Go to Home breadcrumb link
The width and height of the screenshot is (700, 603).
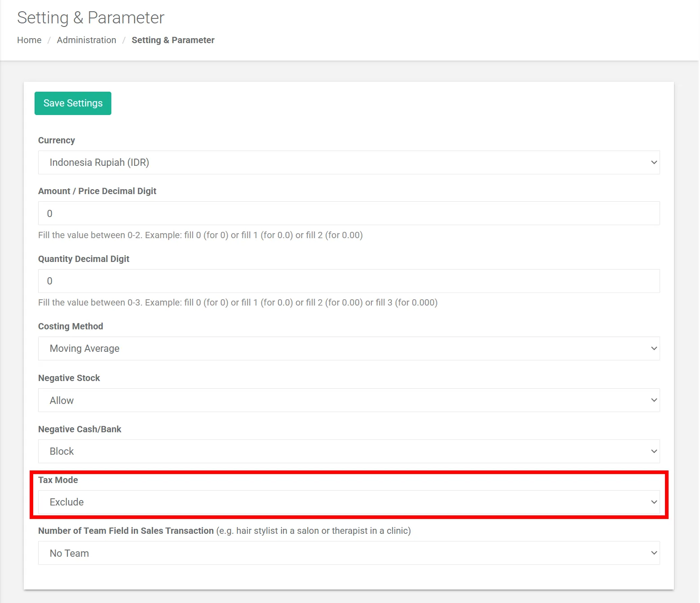point(29,40)
